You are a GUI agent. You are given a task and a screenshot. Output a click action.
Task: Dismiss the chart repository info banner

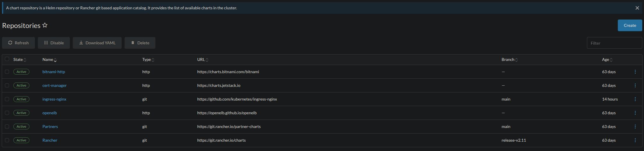[x=637, y=8]
